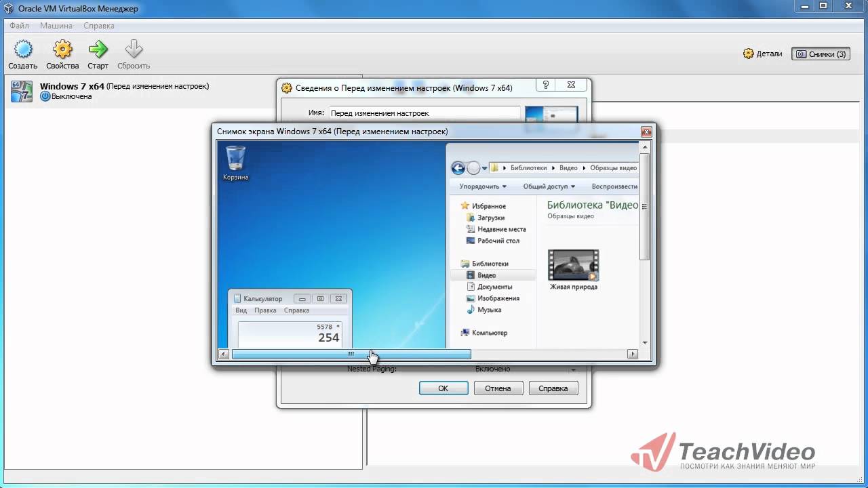Open the Машина menu
Screen dimensions: 868x488
[56, 26]
